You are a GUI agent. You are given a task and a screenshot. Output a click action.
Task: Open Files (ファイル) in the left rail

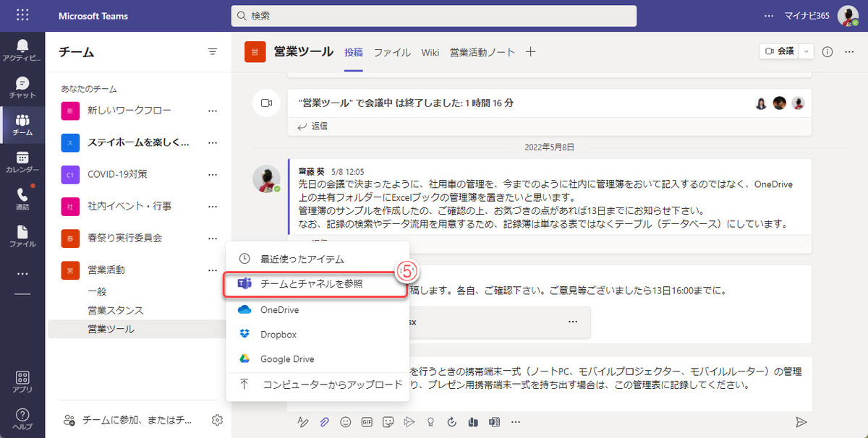22,236
